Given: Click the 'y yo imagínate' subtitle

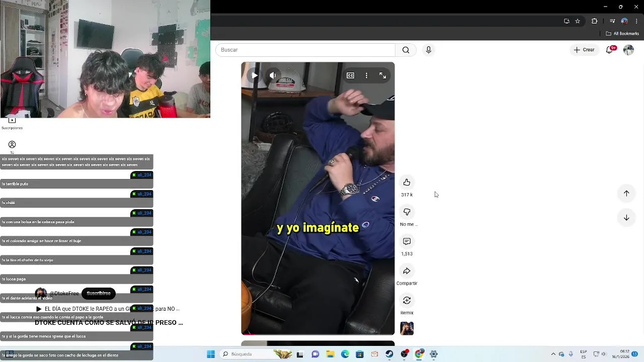Looking at the screenshot, I should tap(317, 228).
